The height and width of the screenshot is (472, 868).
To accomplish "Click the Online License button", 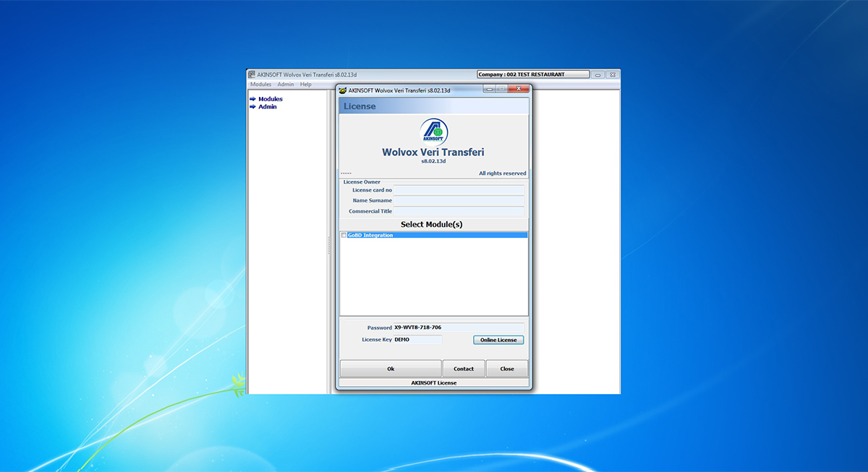I will 498,340.
